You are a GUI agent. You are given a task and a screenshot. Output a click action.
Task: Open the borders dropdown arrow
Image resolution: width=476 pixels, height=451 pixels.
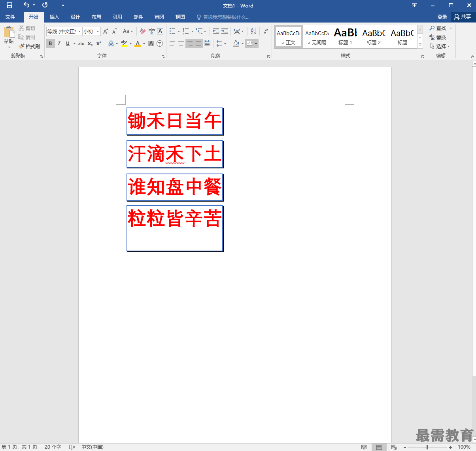256,43
